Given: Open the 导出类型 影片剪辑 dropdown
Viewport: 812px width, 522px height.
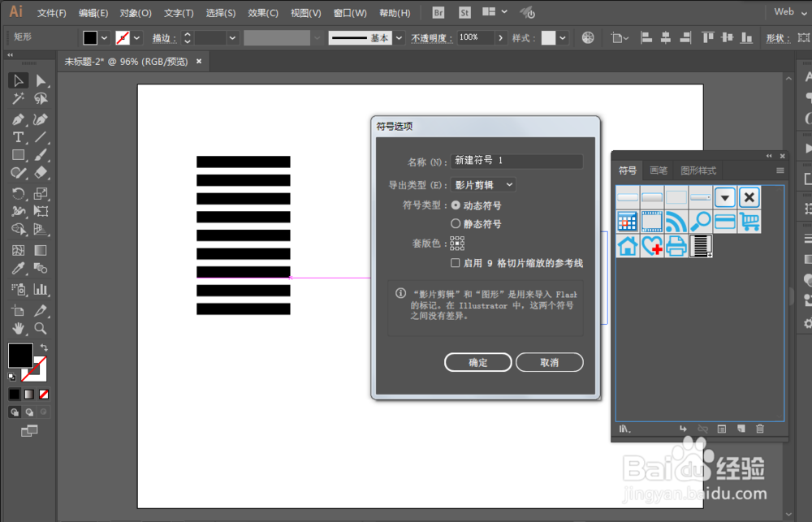Looking at the screenshot, I should [x=483, y=185].
